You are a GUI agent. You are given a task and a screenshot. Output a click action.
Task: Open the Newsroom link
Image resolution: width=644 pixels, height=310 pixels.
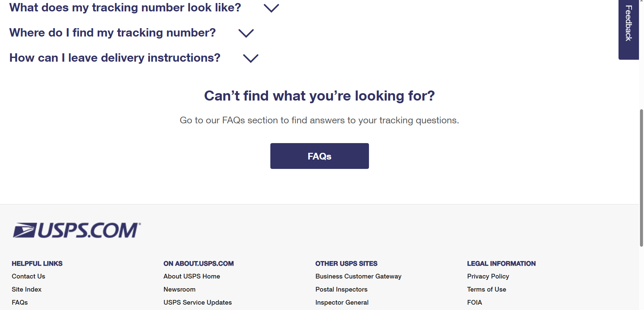(x=179, y=289)
